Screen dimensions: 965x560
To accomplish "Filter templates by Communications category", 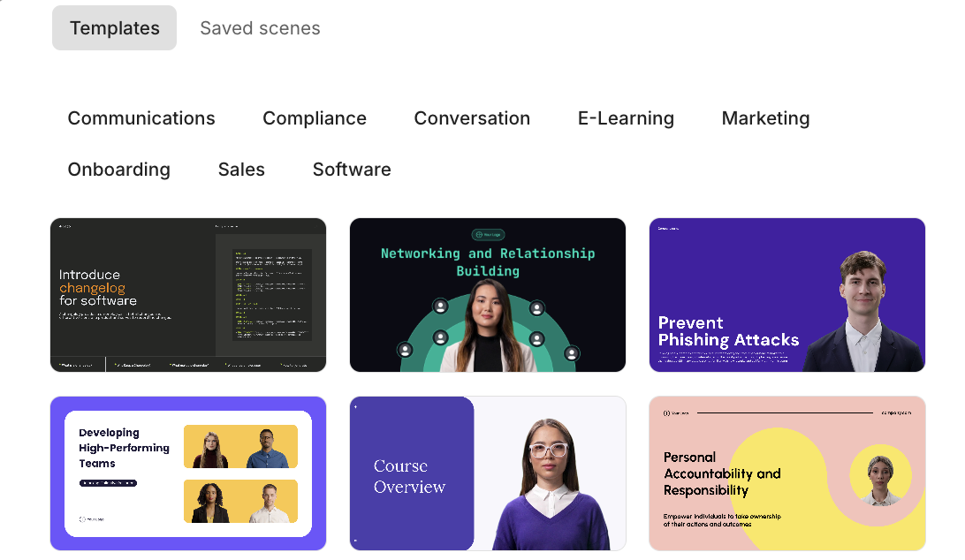I will (x=141, y=118).
